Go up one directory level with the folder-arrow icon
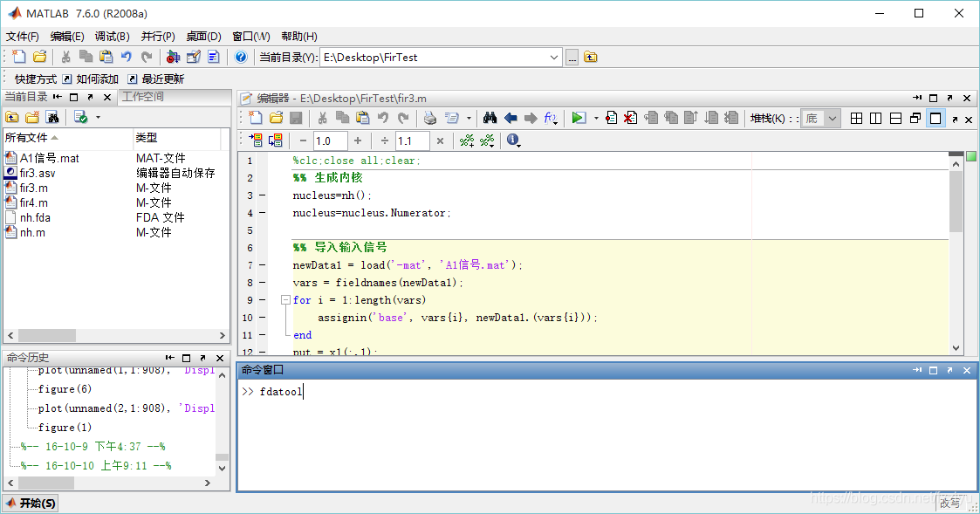Viewport: 980px width, 514px height. pyautogui.click(x=591, y=58)
